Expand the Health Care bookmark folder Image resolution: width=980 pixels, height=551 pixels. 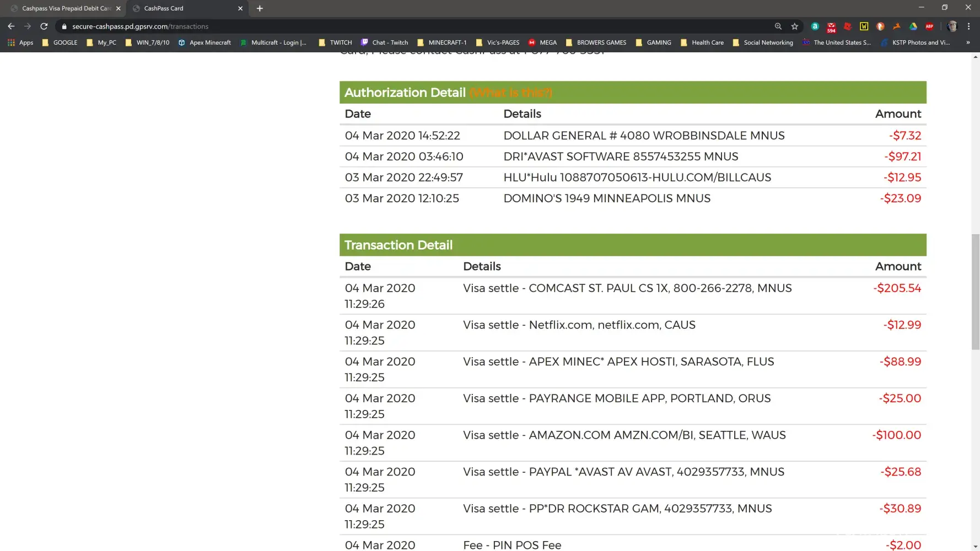pos(702,42)
